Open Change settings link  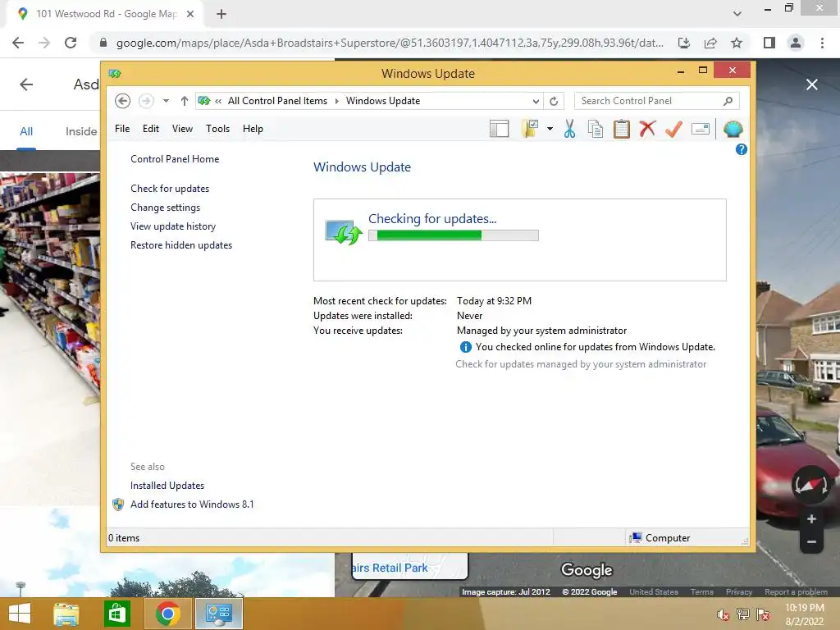[x=165, y=208]
